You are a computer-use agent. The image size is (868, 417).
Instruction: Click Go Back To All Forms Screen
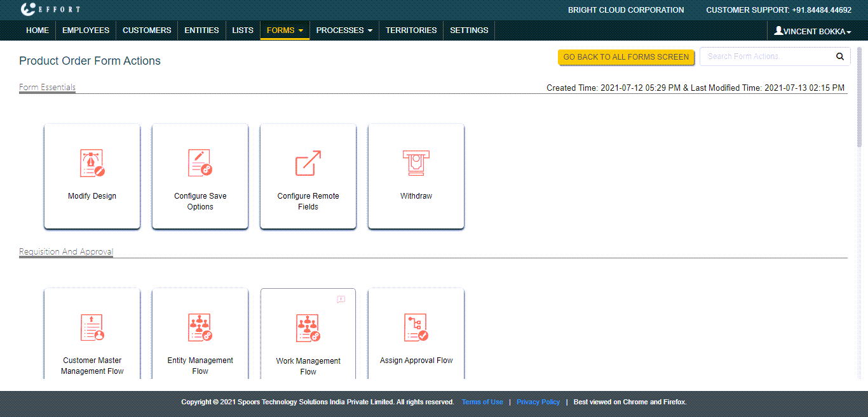click(626, 57)
